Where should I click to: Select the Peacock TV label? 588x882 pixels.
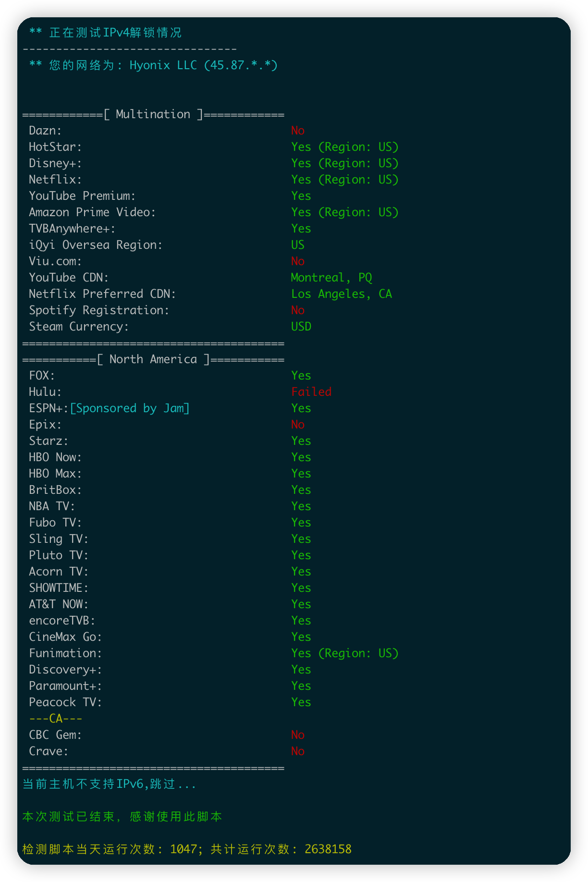tap(65, 702)
